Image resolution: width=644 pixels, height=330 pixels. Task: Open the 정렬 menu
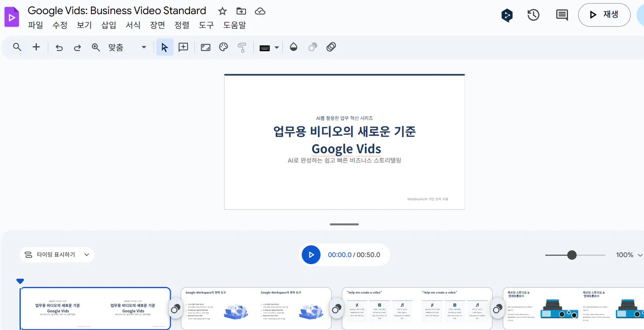[182, 25]
